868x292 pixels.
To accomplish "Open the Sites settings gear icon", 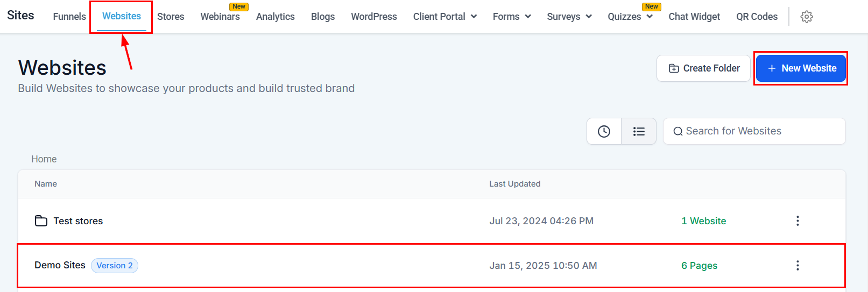I will 806,17.
